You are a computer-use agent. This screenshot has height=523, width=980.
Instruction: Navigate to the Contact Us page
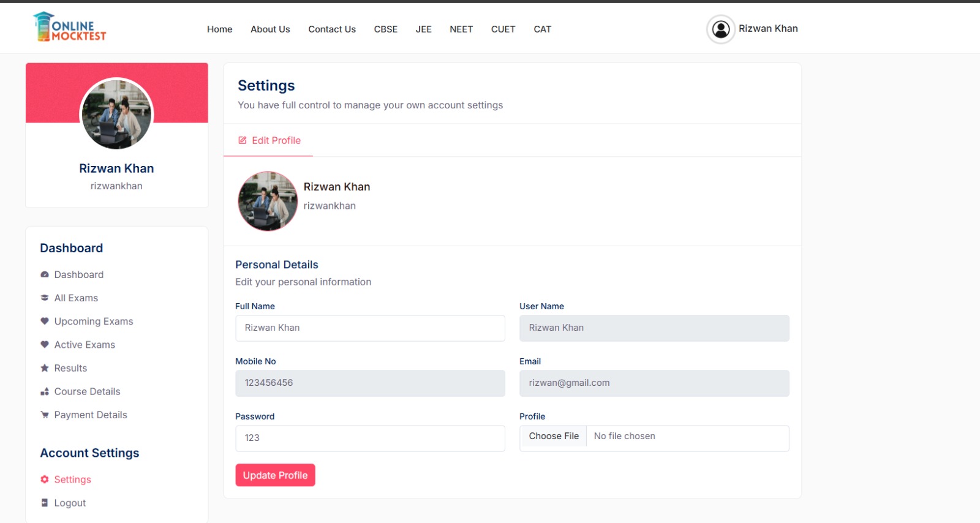click(x=331, y=29)
